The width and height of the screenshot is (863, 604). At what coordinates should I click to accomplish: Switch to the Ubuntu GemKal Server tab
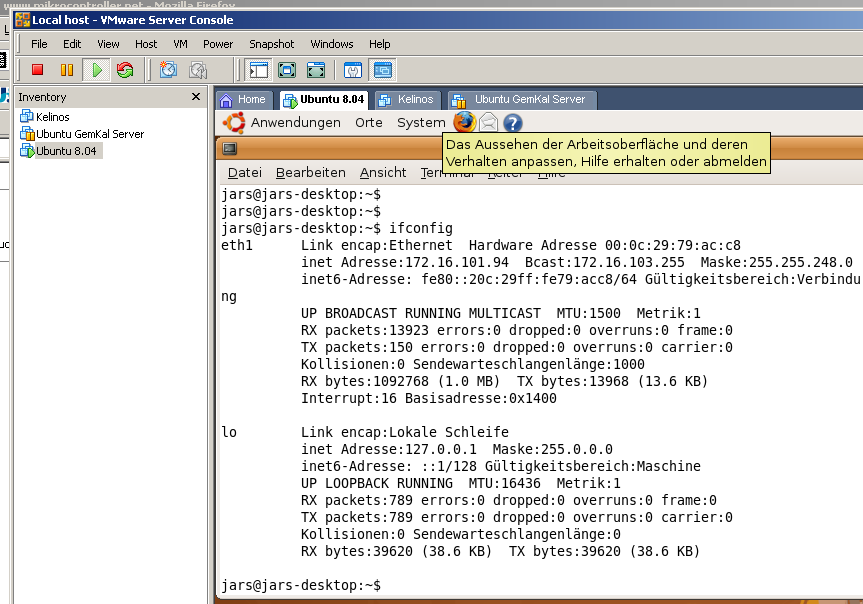click(x=521, y=100)
